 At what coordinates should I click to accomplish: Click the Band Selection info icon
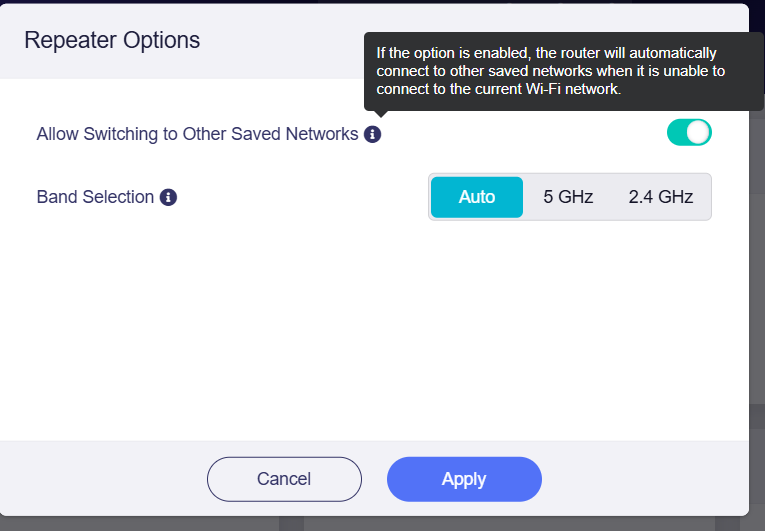[168, 197]
